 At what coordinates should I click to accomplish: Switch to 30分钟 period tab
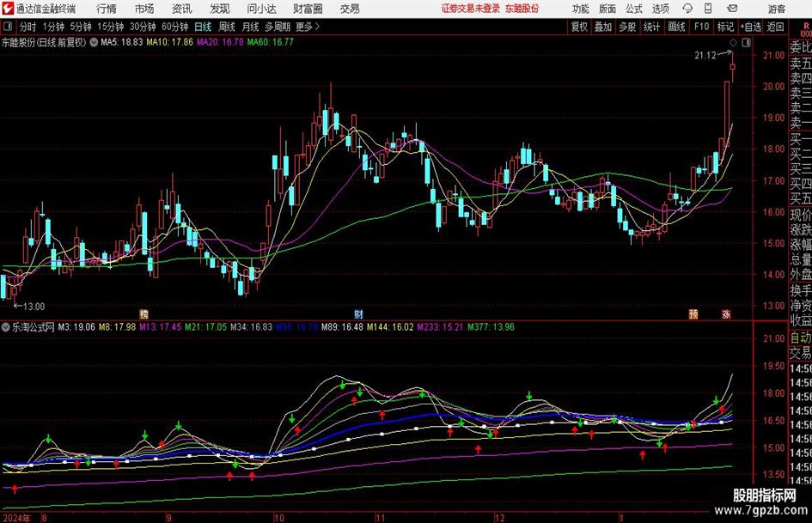[x=143, y=27]
